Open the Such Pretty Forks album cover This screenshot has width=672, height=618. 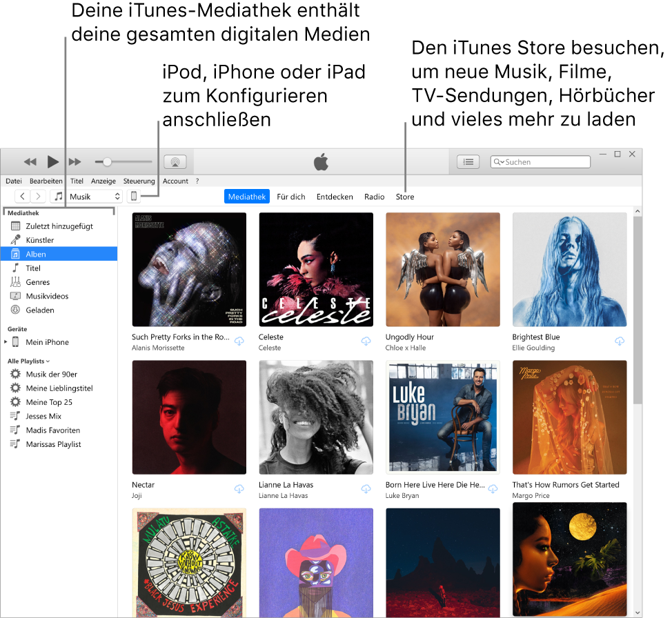189,270
